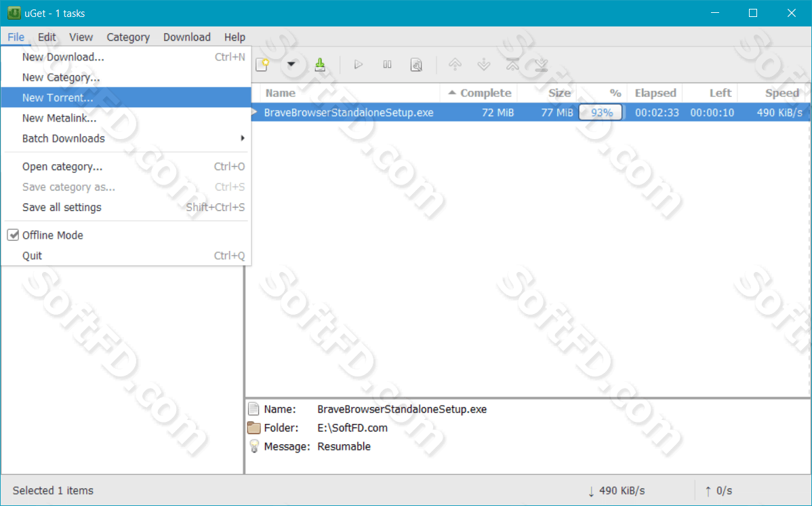Click the 77 MiB size cell

coord(556,113)
